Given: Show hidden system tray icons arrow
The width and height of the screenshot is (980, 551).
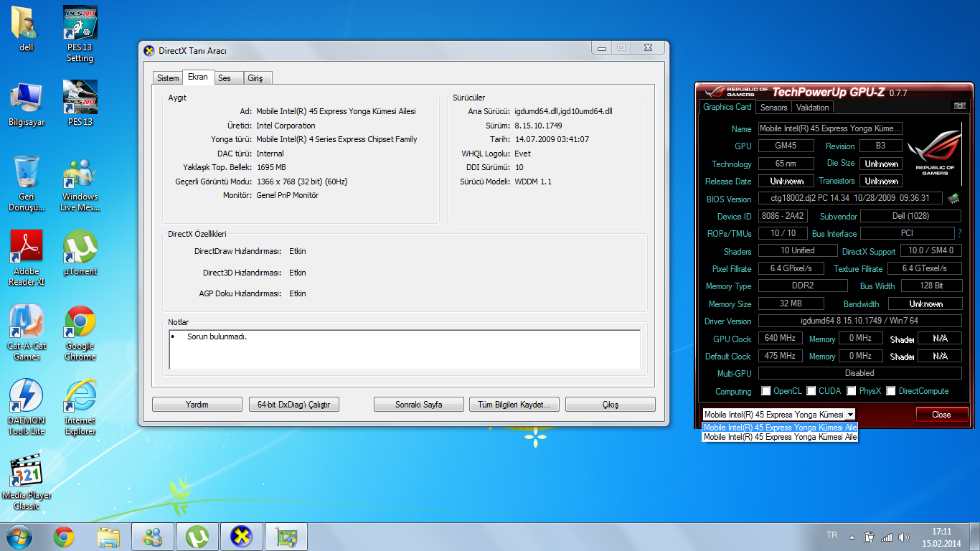Looking at the screenshot, I should tap(852, 537).
